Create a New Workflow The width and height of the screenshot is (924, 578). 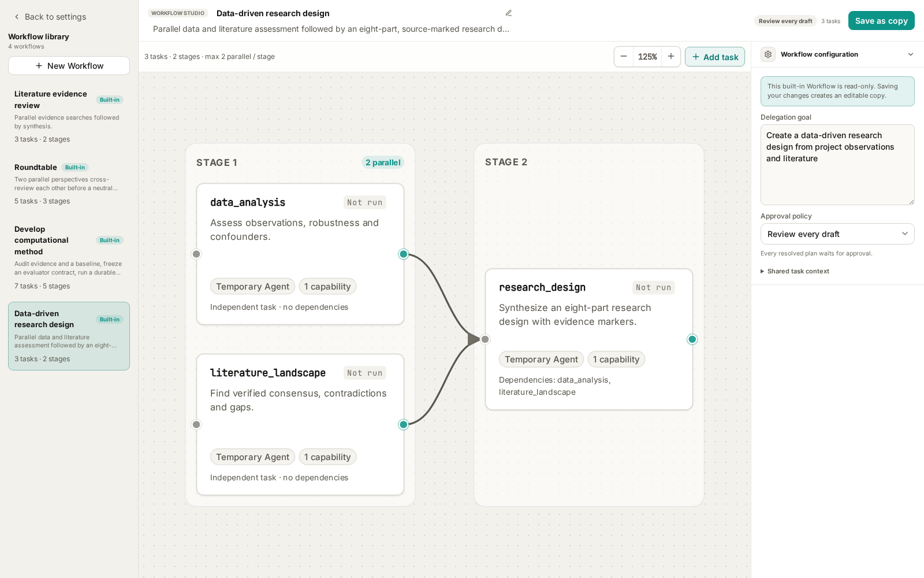tap(69, 66)
